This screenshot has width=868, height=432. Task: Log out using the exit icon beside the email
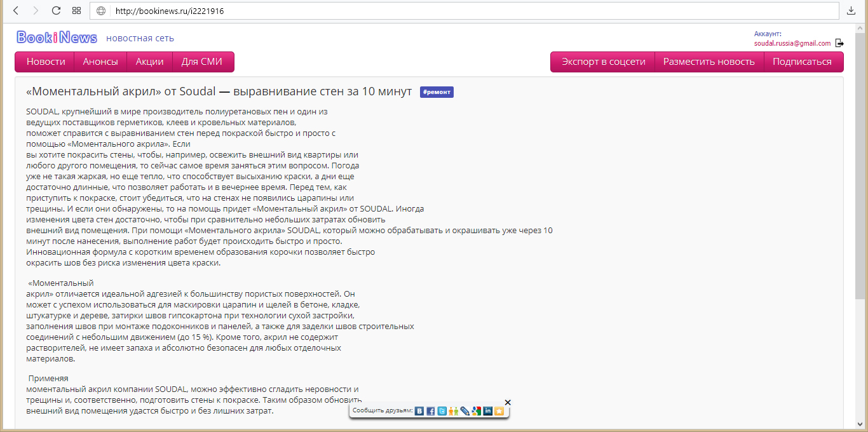point(839,43)
